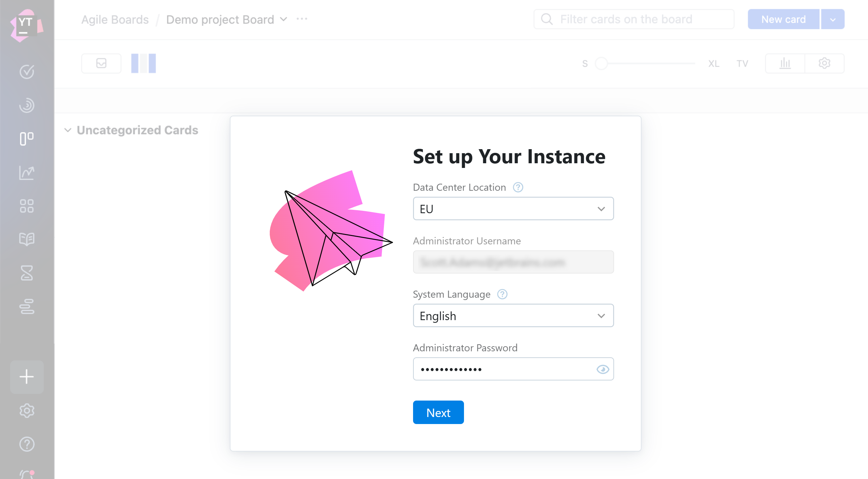
Task: Open the System Language dropdown
Action: click(x=513, y=316)
